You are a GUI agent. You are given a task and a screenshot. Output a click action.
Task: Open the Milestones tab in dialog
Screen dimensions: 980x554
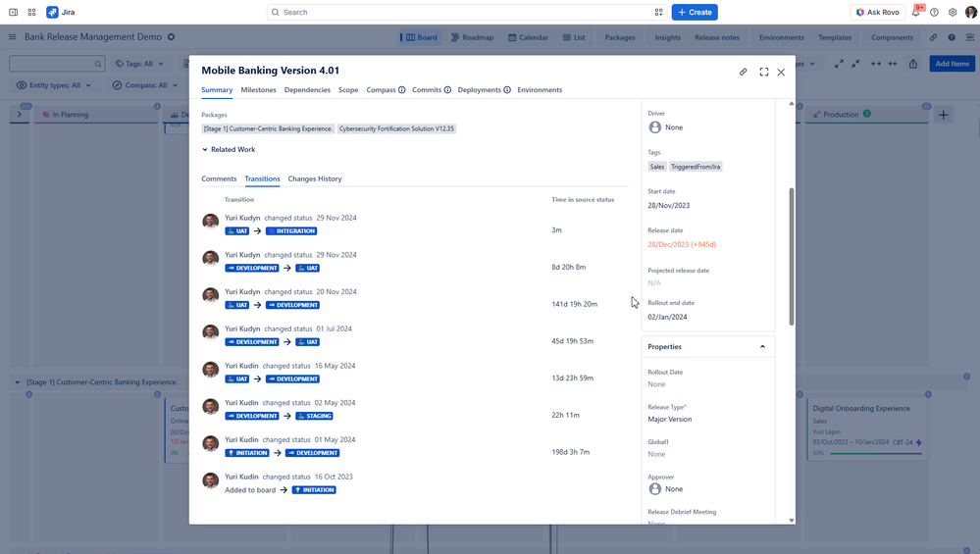click(x=258, y=90)
